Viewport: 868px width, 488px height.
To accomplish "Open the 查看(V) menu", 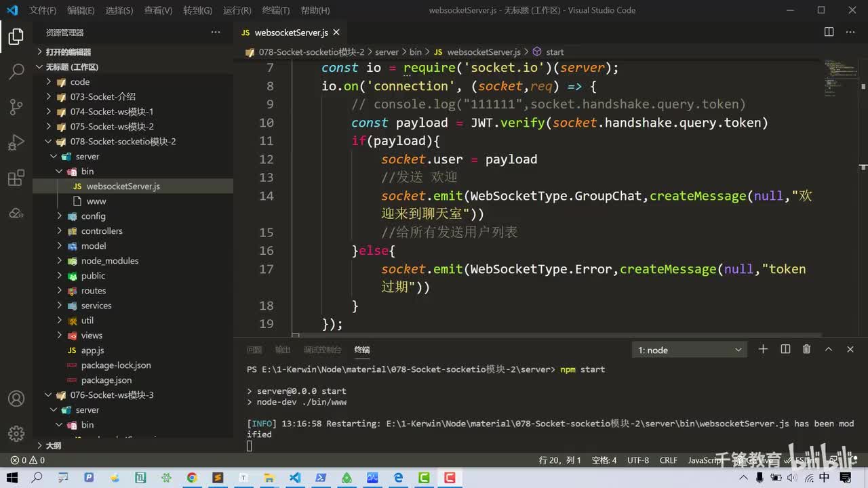I will 158,11.
